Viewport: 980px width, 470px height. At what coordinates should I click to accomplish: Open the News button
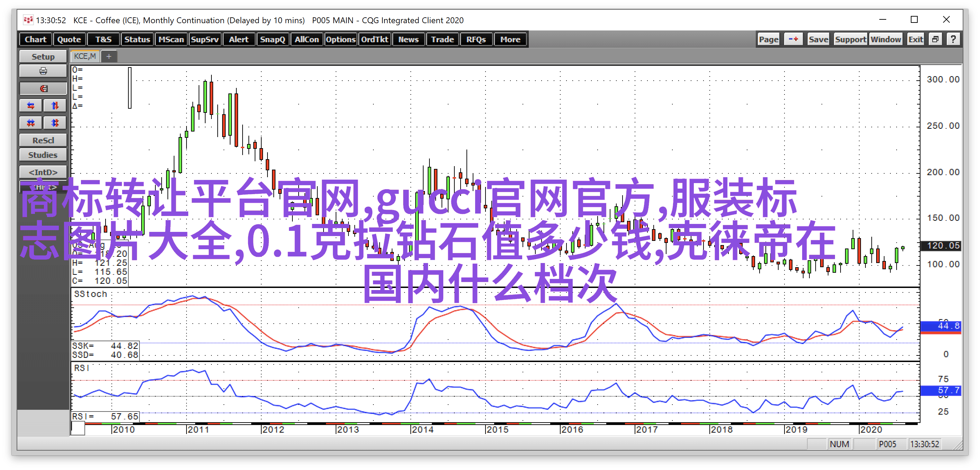coord(408,39)
